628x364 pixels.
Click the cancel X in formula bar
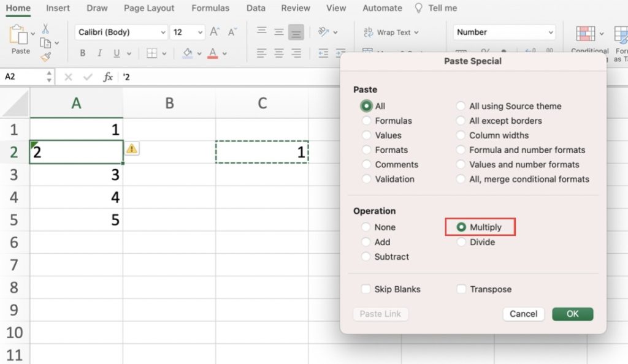(x=68, y=77)
